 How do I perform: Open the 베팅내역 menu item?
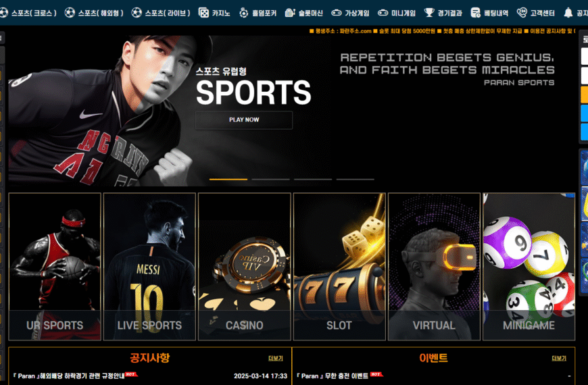[489, 13]
